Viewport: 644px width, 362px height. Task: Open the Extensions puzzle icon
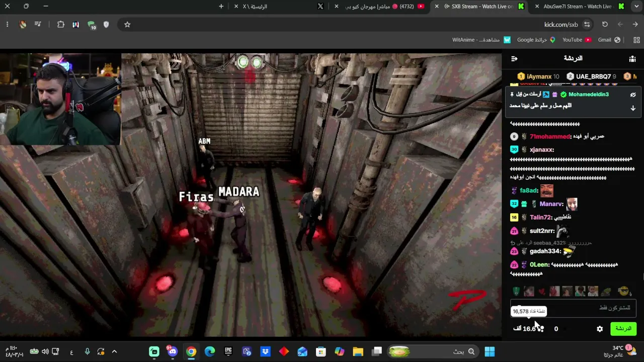coord(61,25)
